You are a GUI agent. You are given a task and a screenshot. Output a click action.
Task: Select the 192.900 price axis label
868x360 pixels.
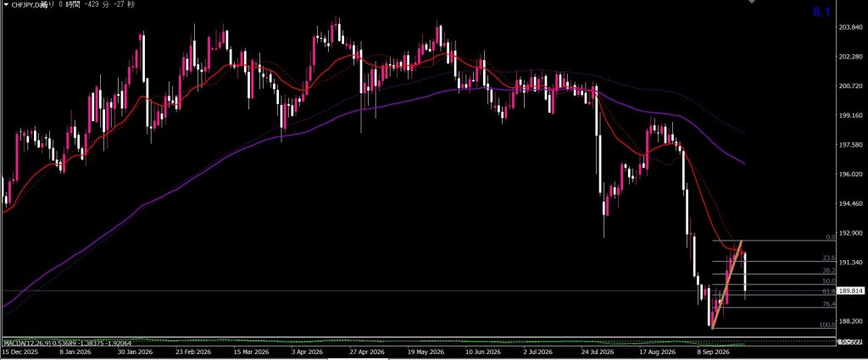pyautogui.click(x=851, y=233)
